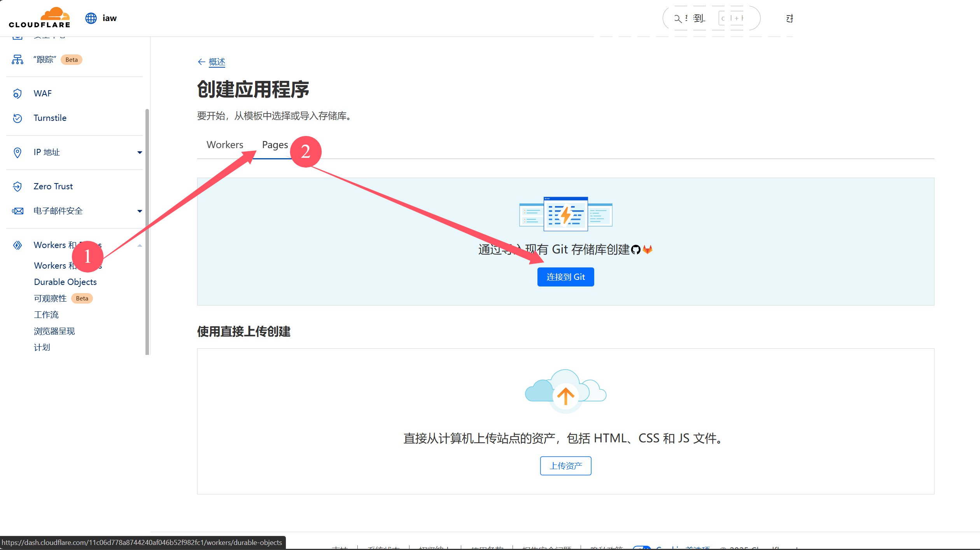980x550 pixels.
Task: Expand the 电子邮件安全 dropdown arrow
Action: coord(140,211)
